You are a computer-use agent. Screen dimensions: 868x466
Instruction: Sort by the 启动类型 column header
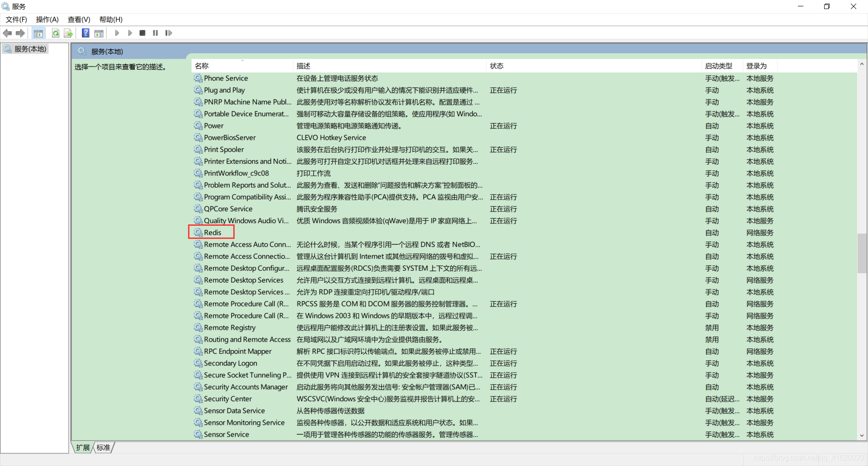pyautogui.click(x=722, y=66)
